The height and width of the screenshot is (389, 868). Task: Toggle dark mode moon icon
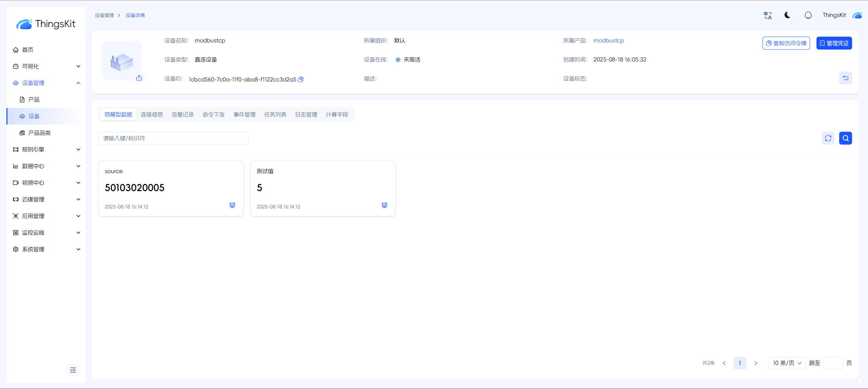tap(787, 15)
